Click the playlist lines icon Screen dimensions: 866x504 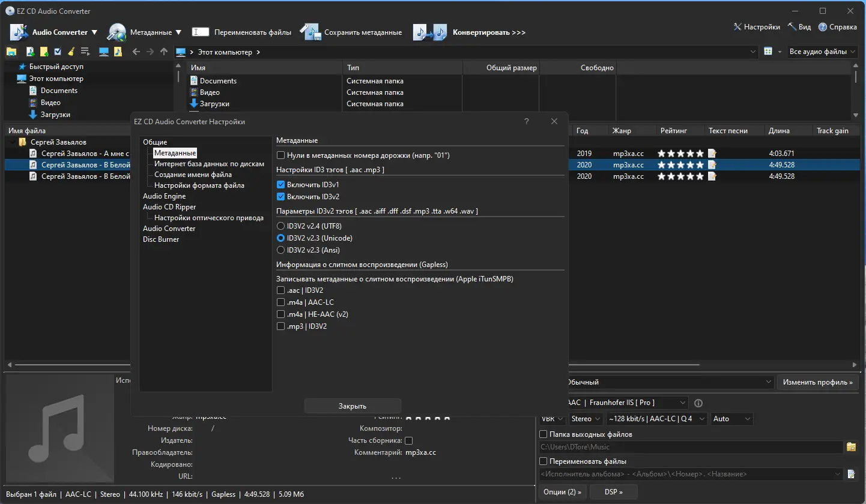point(85,52)
